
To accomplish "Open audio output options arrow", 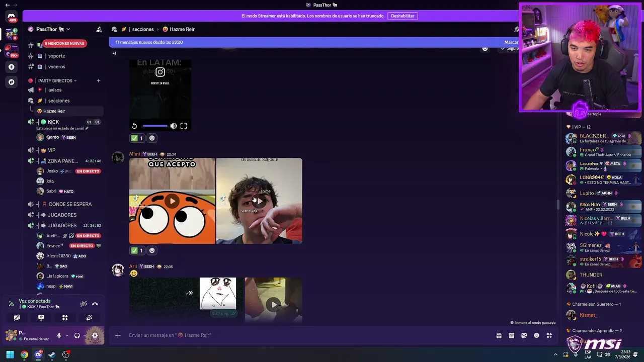I will point(85,336).
